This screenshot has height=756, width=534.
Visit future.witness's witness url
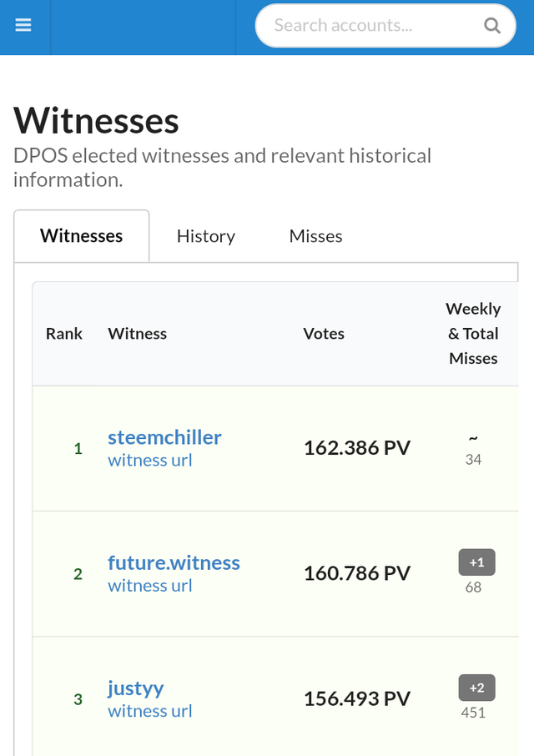[x=150, y=586]
